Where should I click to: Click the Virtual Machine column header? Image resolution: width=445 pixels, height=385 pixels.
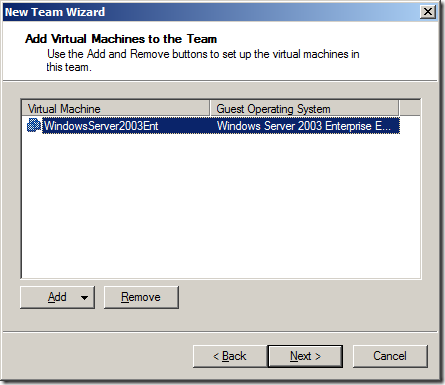[x=116, y=109]
